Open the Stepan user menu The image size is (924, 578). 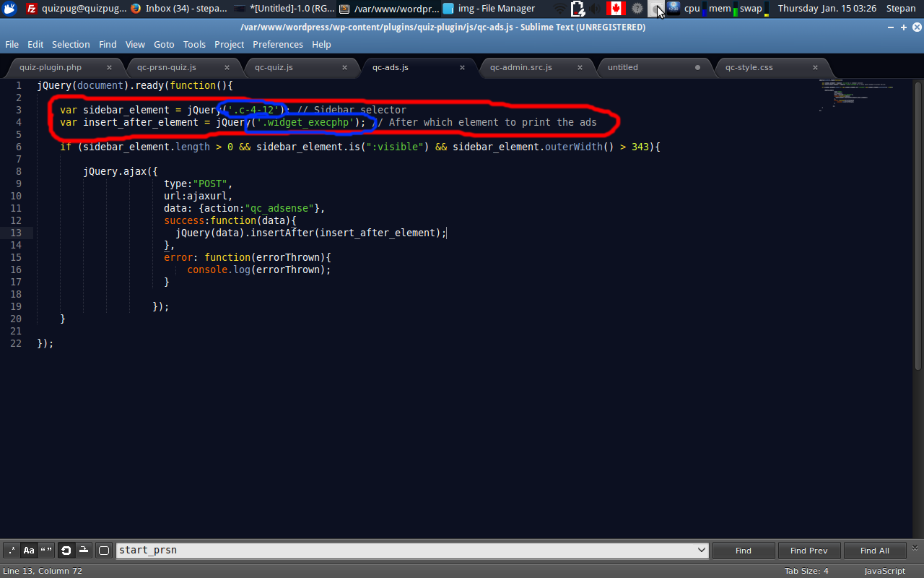coord(901,9)
